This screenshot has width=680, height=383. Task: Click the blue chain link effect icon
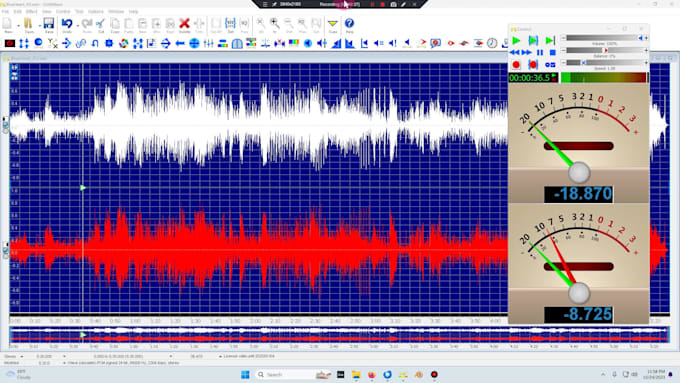(x=81, y=43)
